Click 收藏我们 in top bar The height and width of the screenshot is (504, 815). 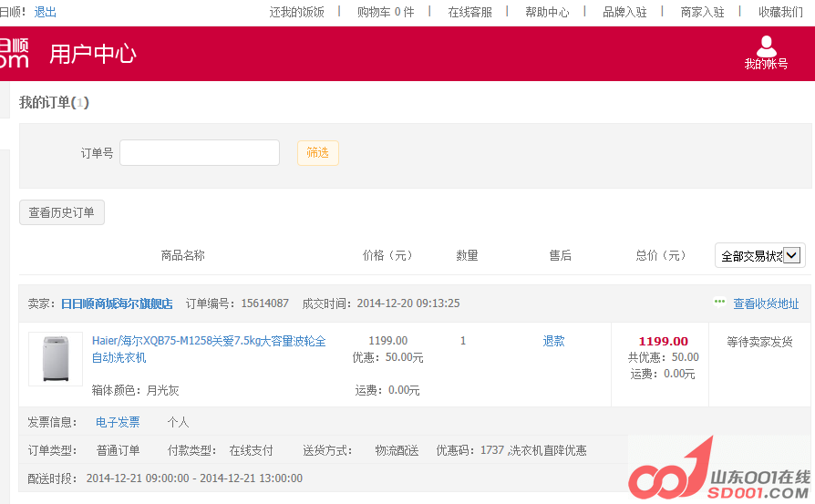point(780,12)
